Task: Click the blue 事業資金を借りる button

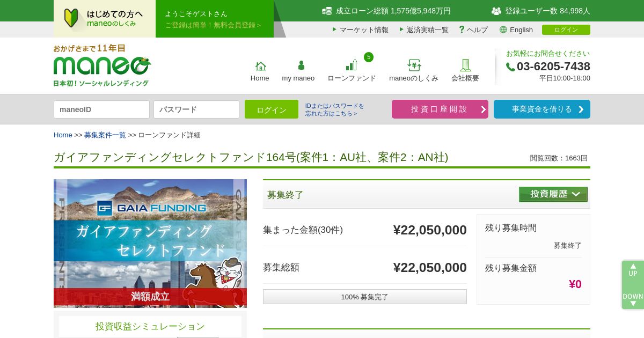Action: click(x=542, y=109)
